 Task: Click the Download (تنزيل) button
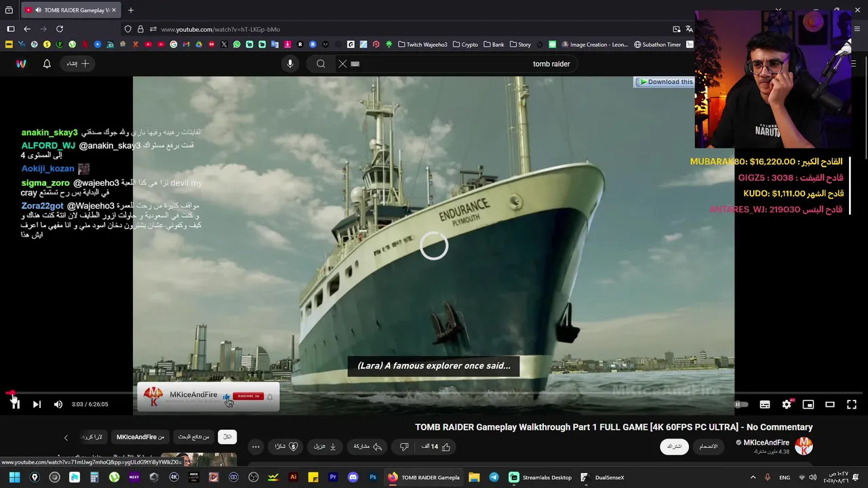click(325, 447)
